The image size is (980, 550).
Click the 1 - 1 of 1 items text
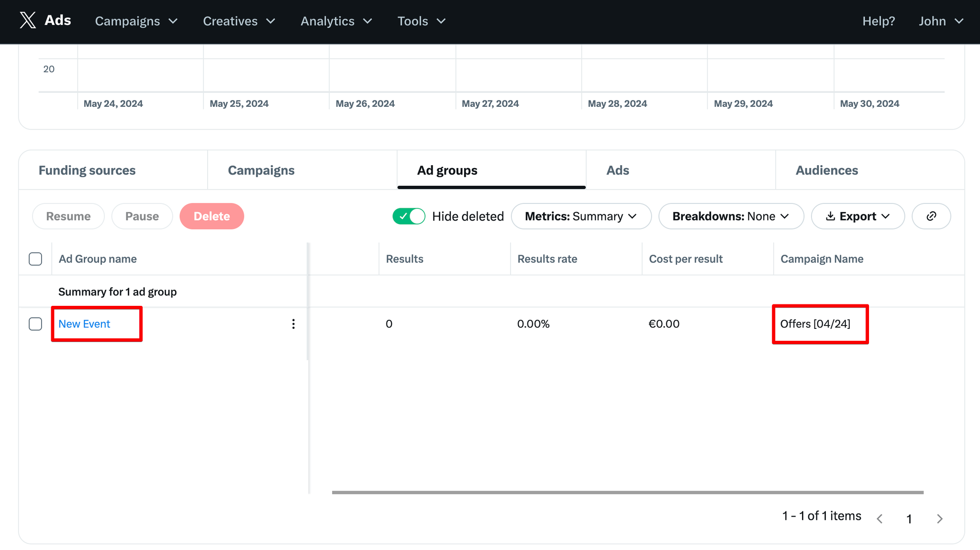[822, 516]
